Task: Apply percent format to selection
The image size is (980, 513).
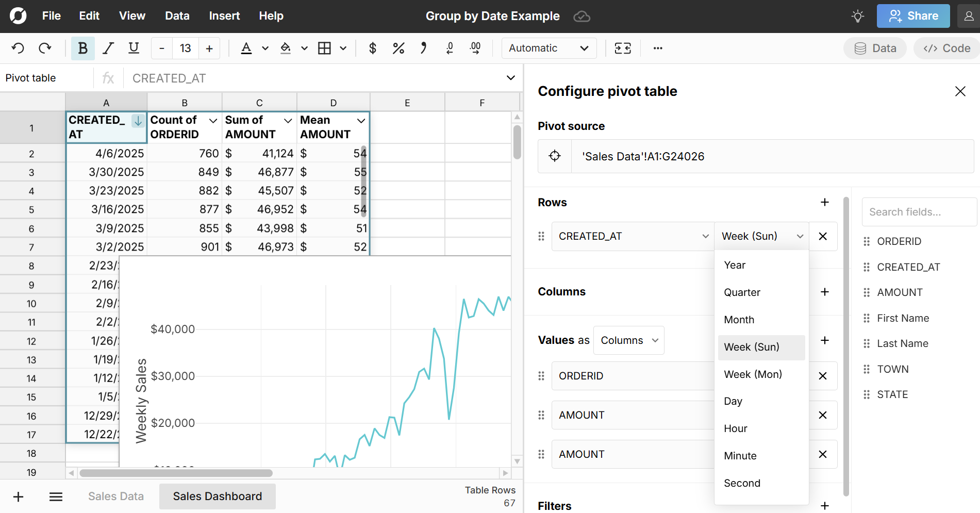Action: (398, 48)
